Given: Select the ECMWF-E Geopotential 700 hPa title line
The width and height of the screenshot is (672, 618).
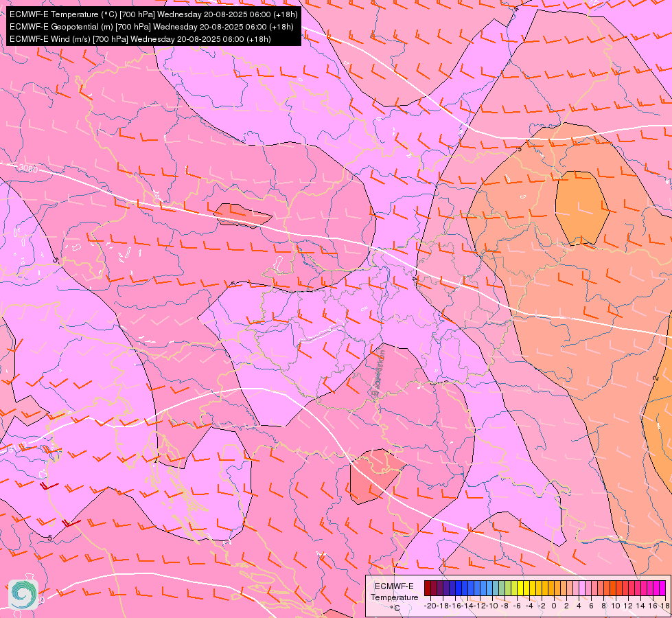Looking at the screenshot, I should coord(151,27).
